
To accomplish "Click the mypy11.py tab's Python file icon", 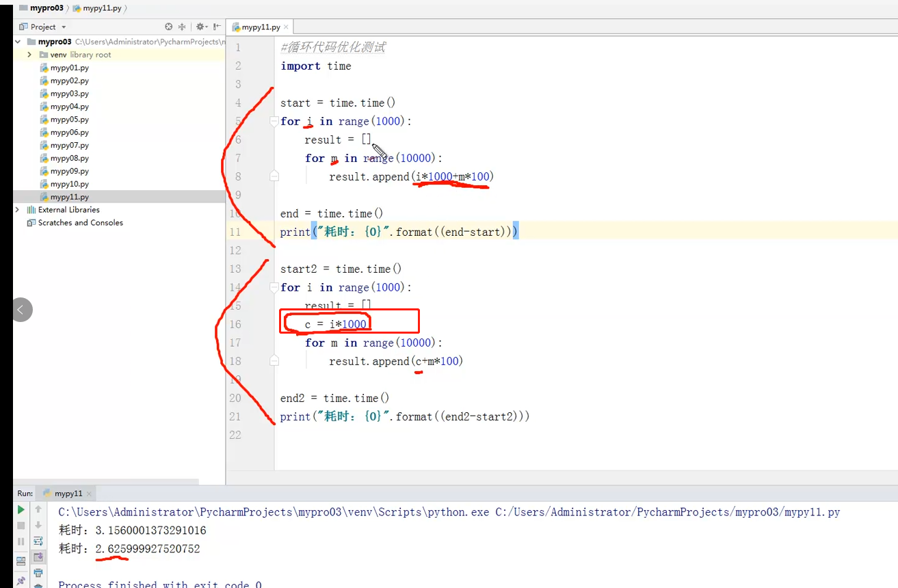I will [x=236, y=27].
